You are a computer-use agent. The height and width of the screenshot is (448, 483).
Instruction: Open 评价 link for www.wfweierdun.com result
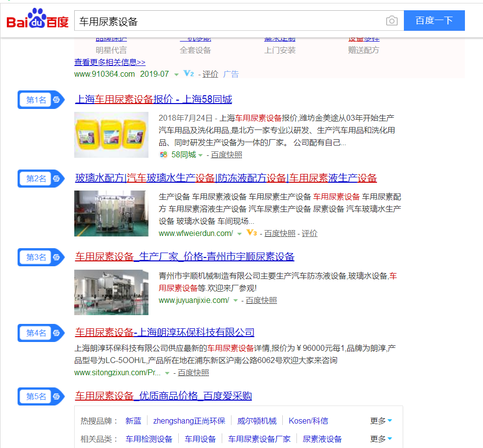click(x=309, y=233)
